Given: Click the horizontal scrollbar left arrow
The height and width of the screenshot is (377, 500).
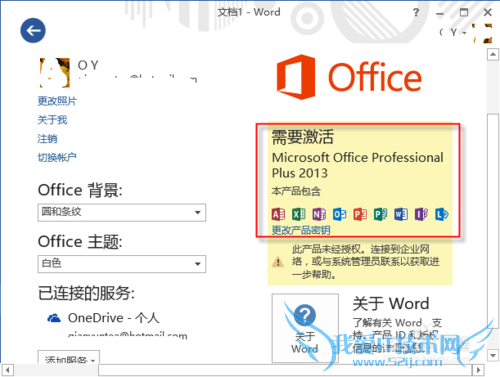Looking at the screenshot, I should pyautogui.click(x=7, y=370).
